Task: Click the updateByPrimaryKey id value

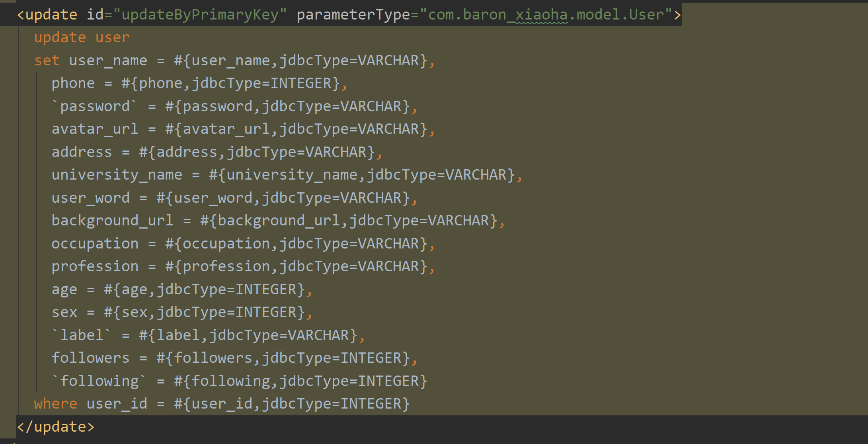Action: [200, 15]
